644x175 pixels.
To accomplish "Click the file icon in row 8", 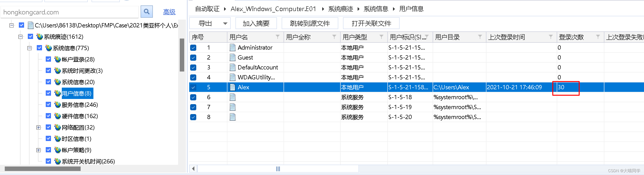I will point(233,117).
